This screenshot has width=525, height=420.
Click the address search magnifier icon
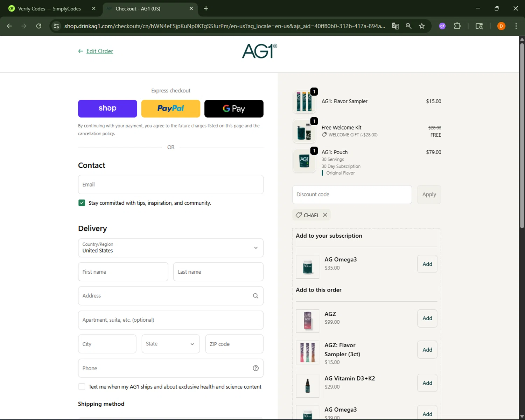coord(255,296)
